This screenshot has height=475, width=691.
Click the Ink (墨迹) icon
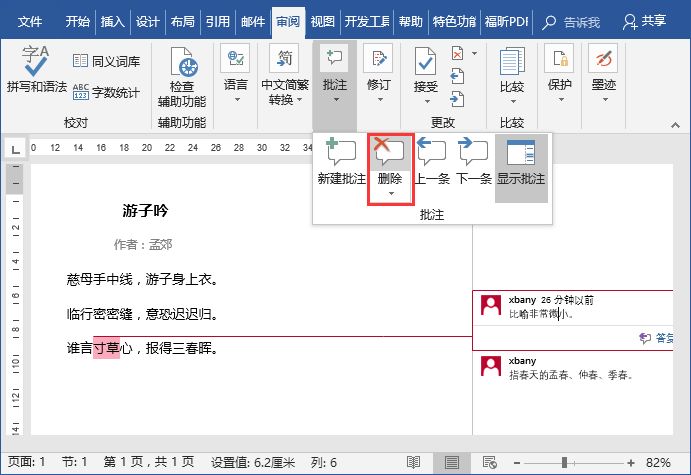click(603, 58)
